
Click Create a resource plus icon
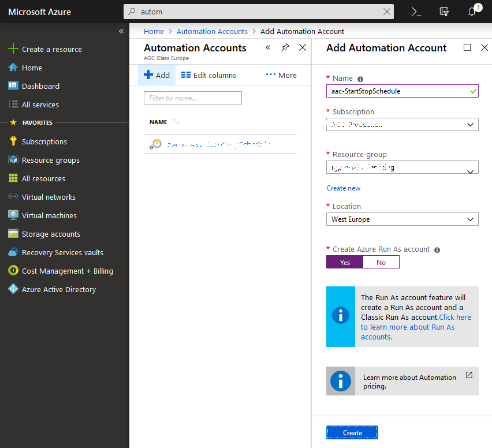click(13, 49)
